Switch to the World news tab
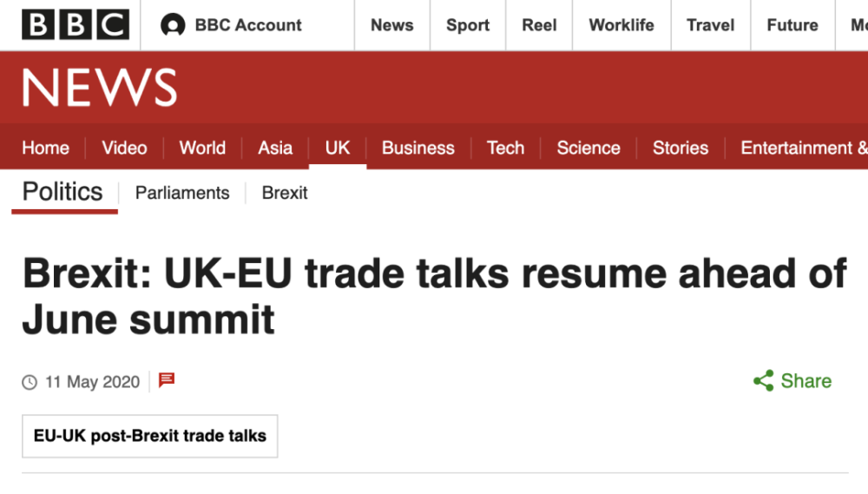 [x=202, y=148]
